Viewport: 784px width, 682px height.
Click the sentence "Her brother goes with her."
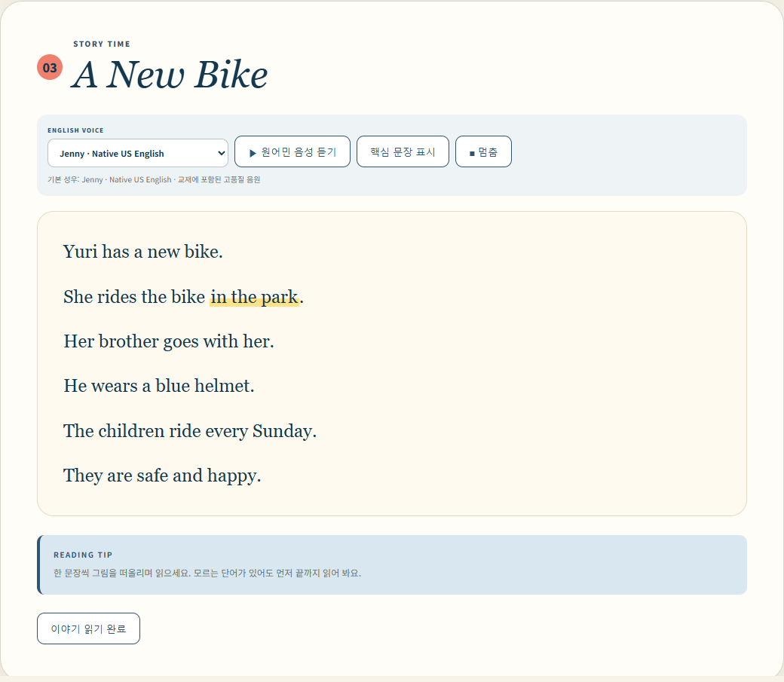point(169,341)
